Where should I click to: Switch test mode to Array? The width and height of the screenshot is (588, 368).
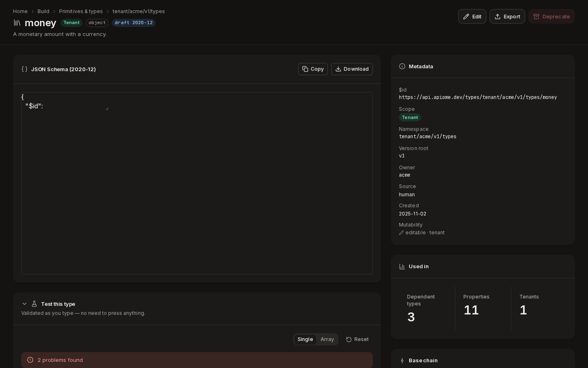click(x=327, y=339)
